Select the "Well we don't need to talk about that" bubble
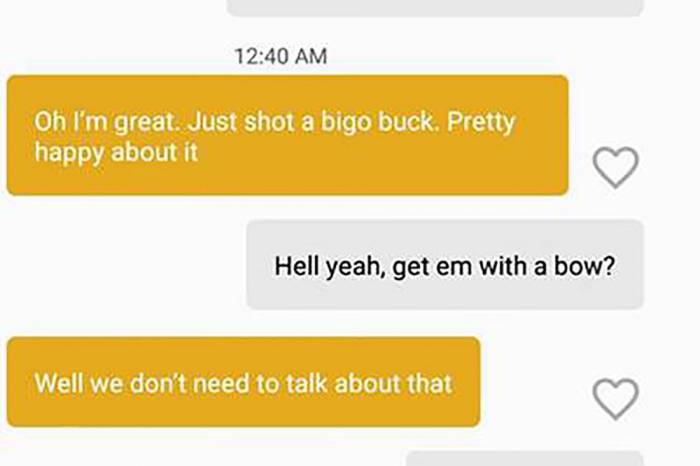 pos(244,382)
